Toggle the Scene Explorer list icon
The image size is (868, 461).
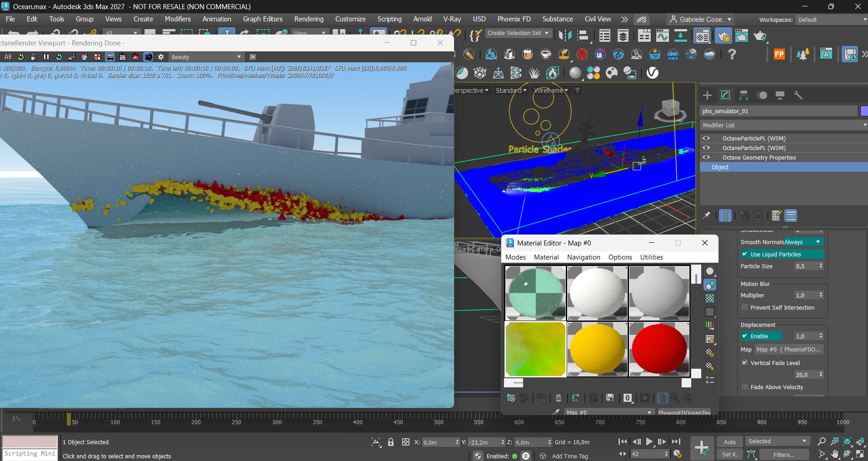604,35
